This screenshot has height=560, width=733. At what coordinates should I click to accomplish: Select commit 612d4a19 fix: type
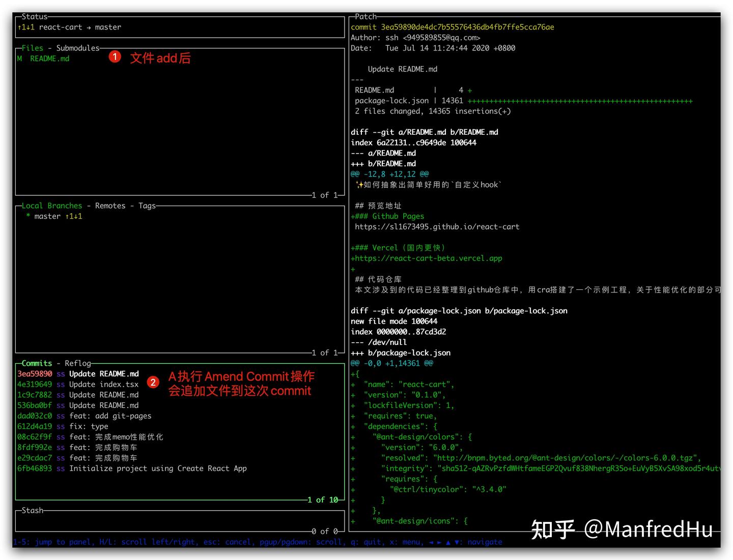click(63, 427)
